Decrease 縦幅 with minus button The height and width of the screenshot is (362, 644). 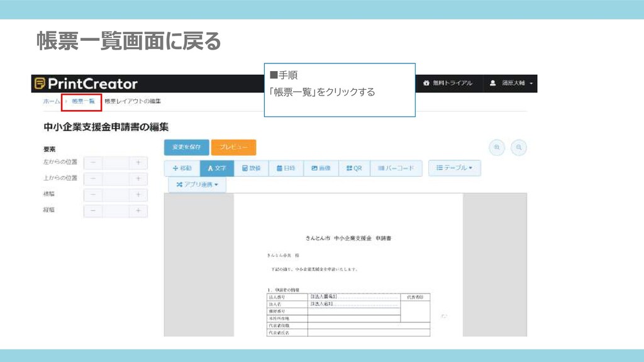(93, 211)
